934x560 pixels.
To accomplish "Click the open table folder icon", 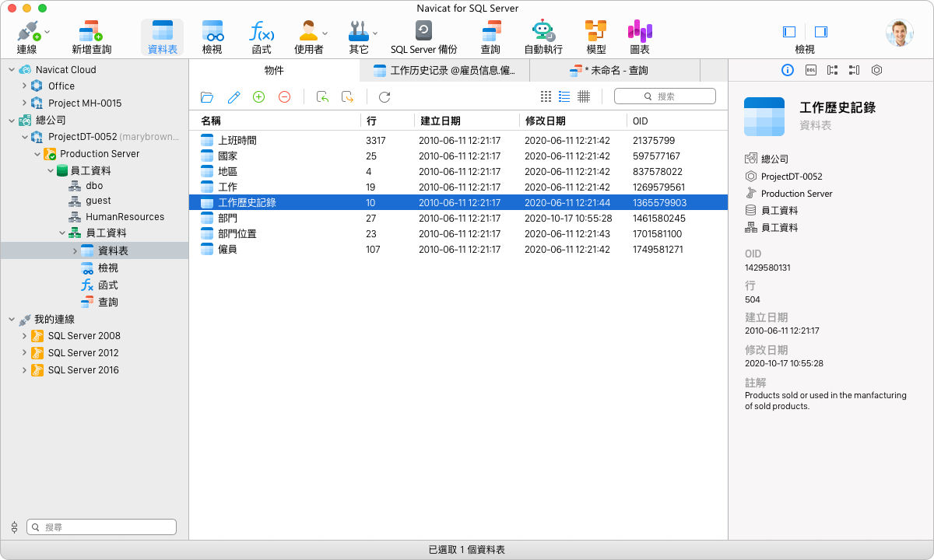I will [207, 97].
